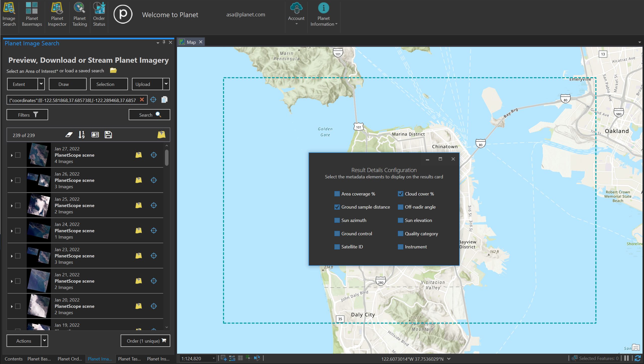Click Order (1 unique) button
644x364 pixels.
[x=145, y=341]
